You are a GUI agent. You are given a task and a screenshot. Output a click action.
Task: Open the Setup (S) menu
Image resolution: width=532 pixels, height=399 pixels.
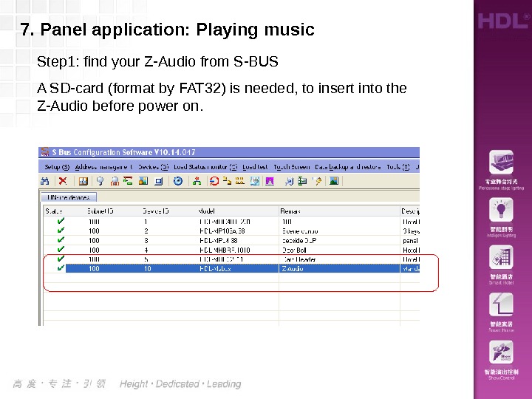coord(57,167)
